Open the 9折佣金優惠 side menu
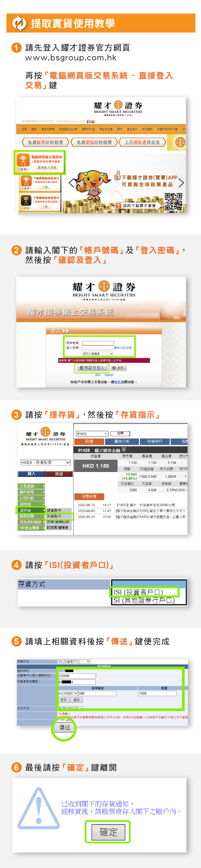 coord(31,528)
